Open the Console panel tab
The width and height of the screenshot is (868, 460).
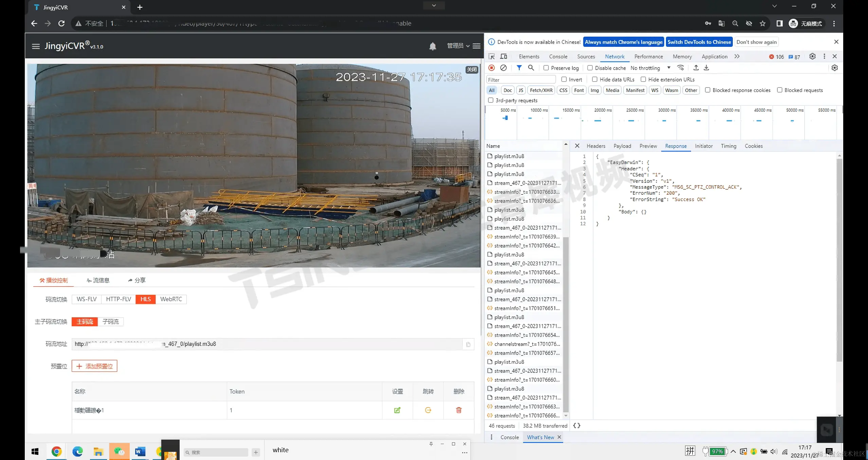coord(558,56)
